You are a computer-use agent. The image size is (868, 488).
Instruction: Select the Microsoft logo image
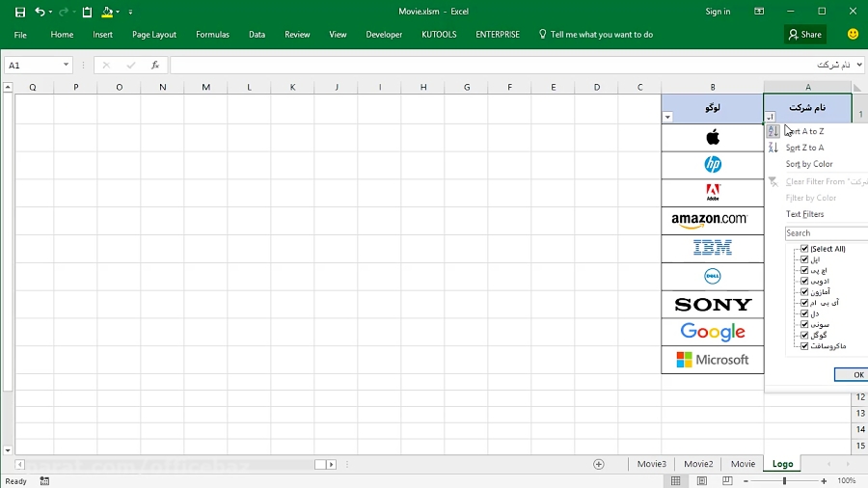click(x=713, y=360)
